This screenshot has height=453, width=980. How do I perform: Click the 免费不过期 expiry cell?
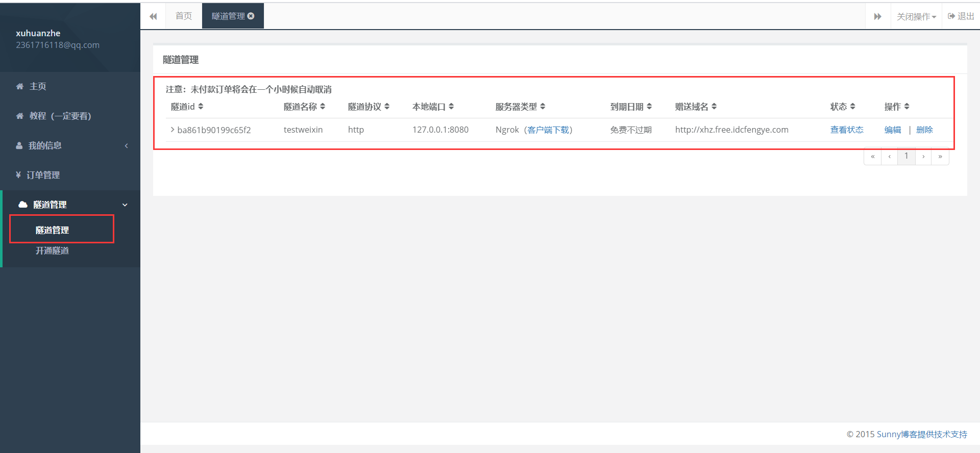tap(631, 130)
